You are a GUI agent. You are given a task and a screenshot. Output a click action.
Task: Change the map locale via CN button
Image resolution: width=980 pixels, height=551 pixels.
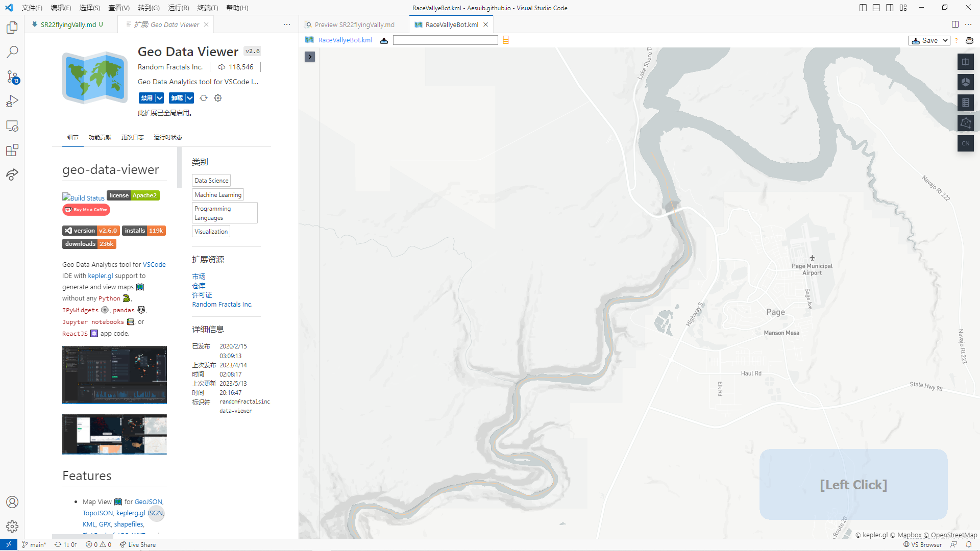pos(965,143)
